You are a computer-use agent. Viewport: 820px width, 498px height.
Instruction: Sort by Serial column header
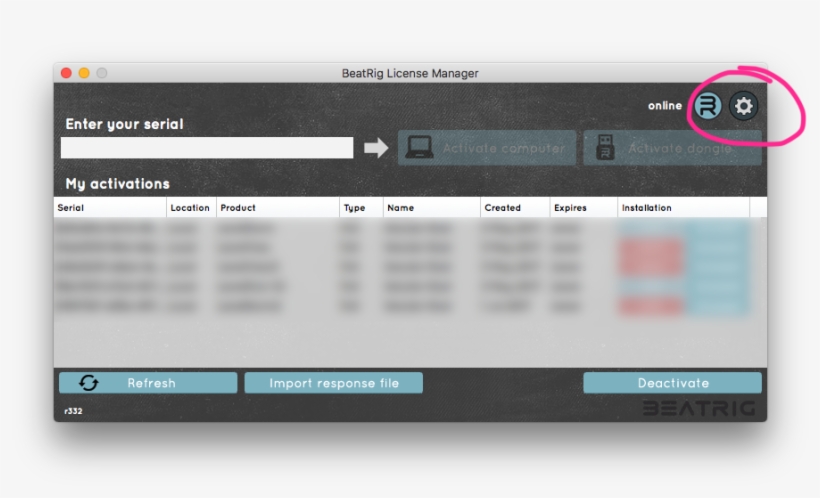110,208
